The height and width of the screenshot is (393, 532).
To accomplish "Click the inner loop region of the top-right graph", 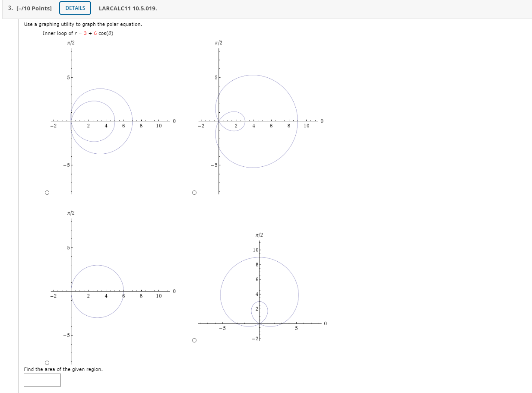I will tap(231, 121).
